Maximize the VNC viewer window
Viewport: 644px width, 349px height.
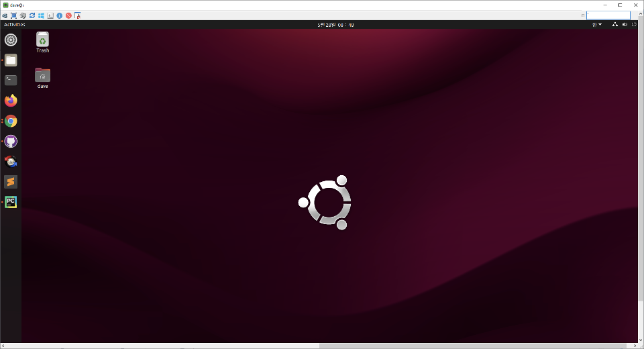(x=620, y=5)
